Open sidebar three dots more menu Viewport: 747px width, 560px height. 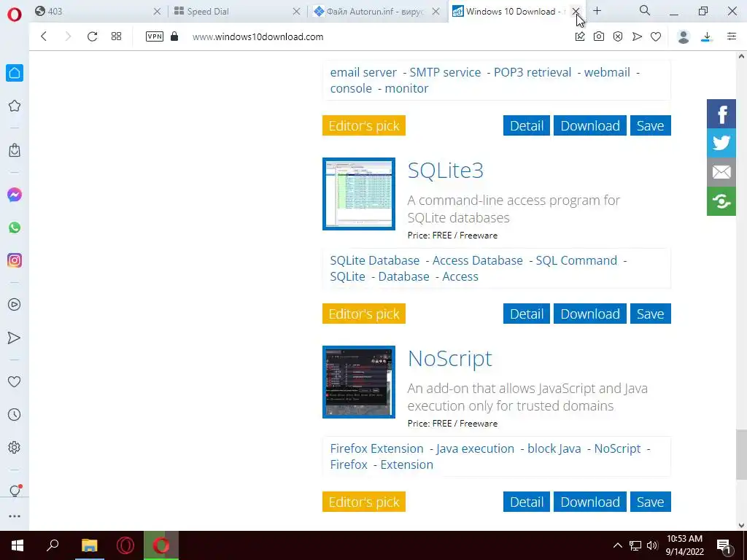15,516
